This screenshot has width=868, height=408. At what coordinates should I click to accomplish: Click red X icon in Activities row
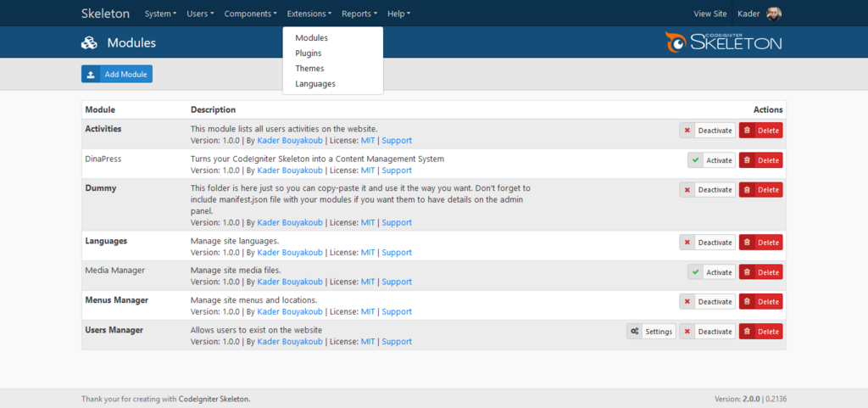pos(687,131)
